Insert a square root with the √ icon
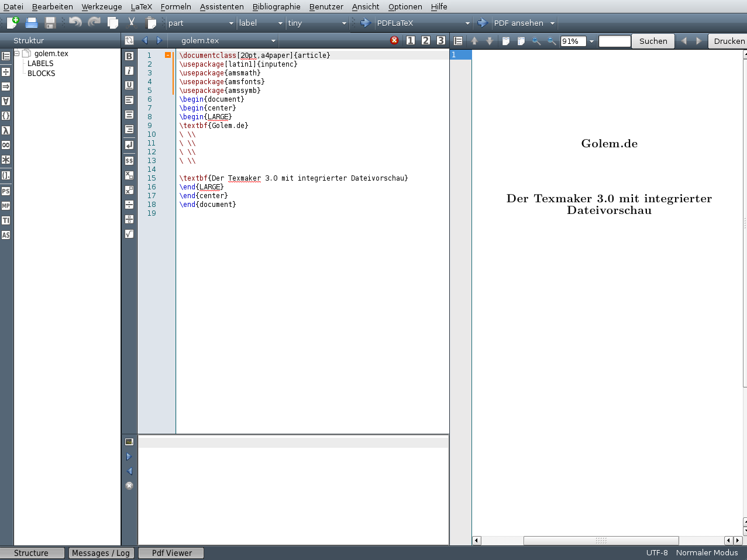Screen dimensions: 747x560 [x=129, y=234]
